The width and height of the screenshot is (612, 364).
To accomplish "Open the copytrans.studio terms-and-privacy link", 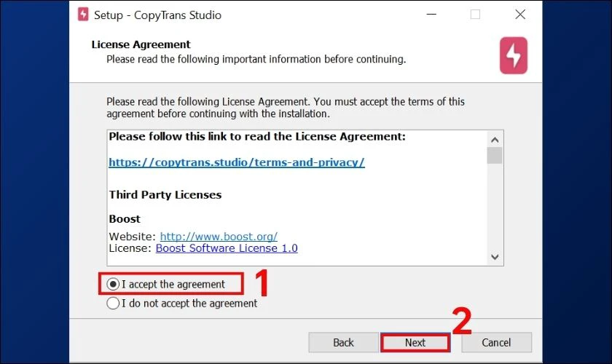I will point(237,162).
